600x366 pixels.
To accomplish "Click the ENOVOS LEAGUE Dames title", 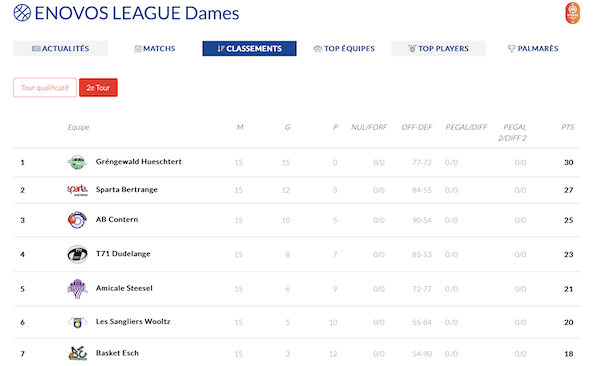I will tap(137, 13).
